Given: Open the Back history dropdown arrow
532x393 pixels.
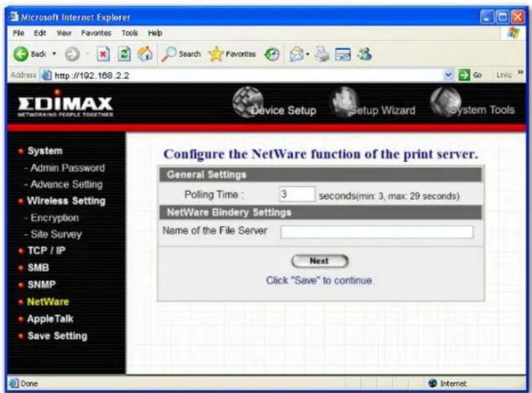Looking at the screenshot, I should click(54, 54).
